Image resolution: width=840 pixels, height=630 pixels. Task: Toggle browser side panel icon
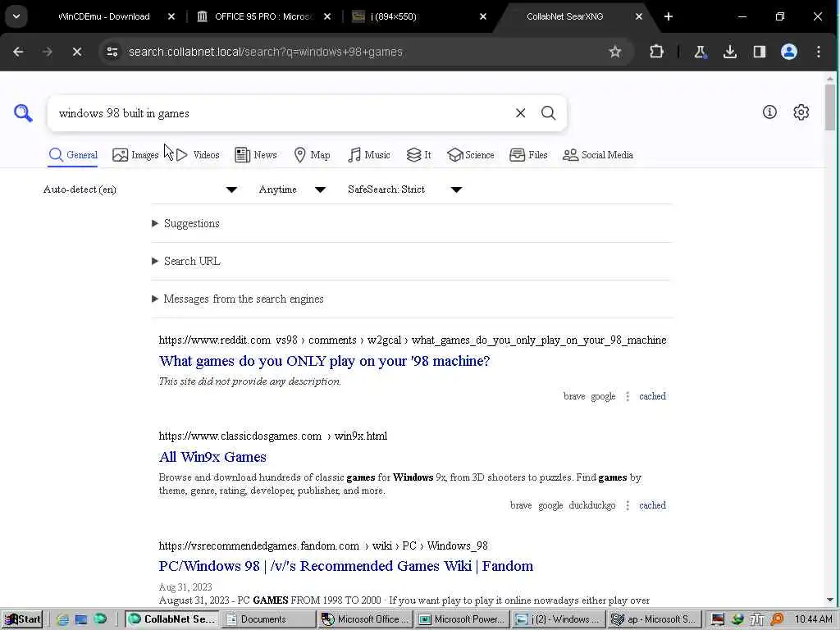click(x=759, y=52)
